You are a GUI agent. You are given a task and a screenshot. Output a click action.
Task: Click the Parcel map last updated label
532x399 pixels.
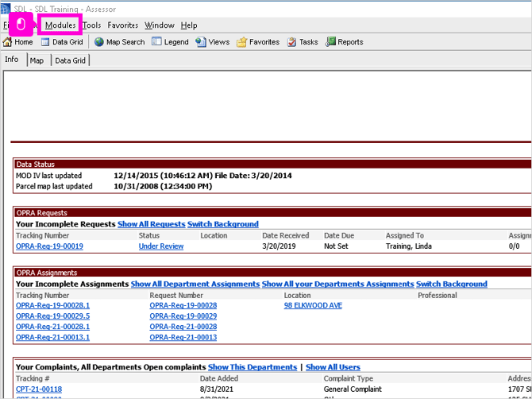[x=54, y=187]
